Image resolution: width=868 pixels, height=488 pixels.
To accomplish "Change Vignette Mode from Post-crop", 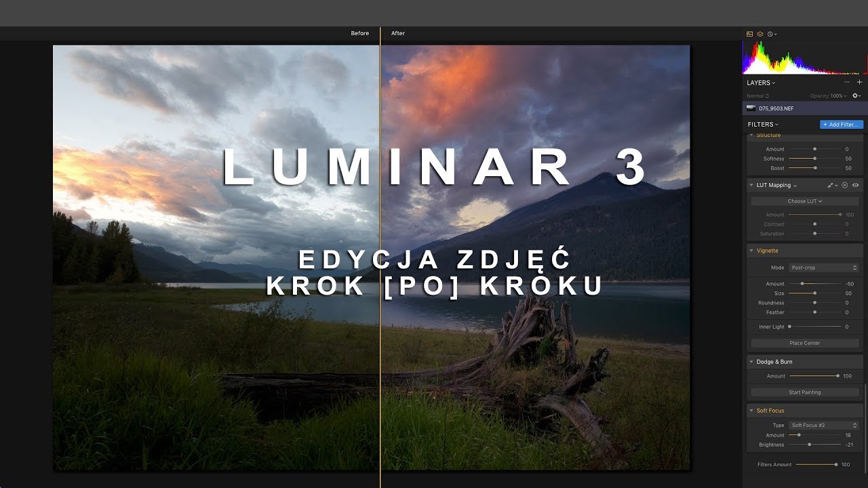I will click(x=824, y=268).
